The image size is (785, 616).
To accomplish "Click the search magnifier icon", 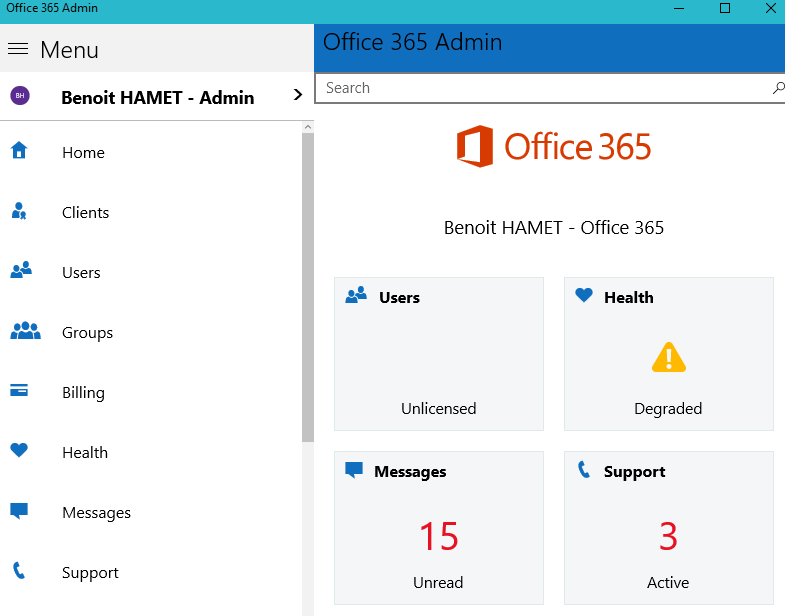I will [777, 88].
